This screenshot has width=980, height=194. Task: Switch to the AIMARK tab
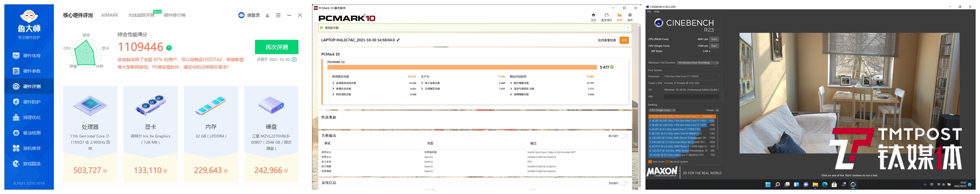pos(110,15)
